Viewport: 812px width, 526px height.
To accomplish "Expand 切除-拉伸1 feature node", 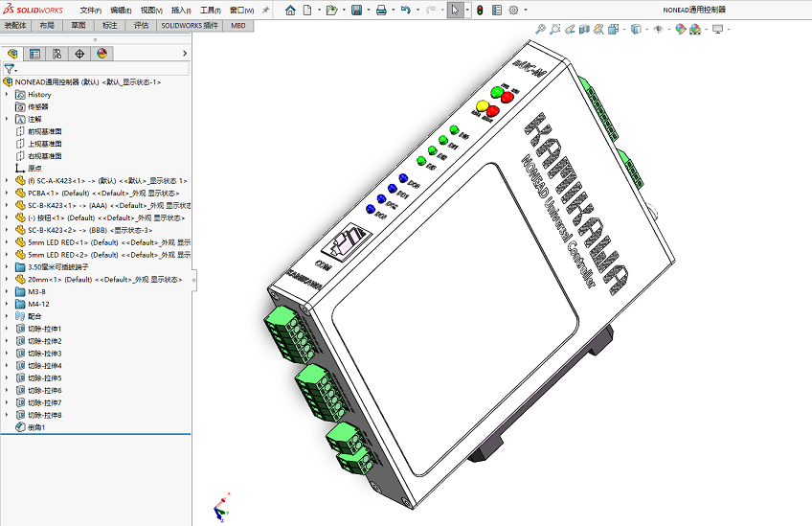I will [7, 329].
